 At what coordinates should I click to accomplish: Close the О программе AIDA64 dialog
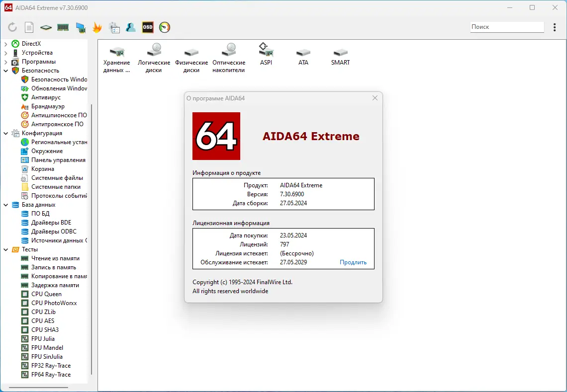375,98
